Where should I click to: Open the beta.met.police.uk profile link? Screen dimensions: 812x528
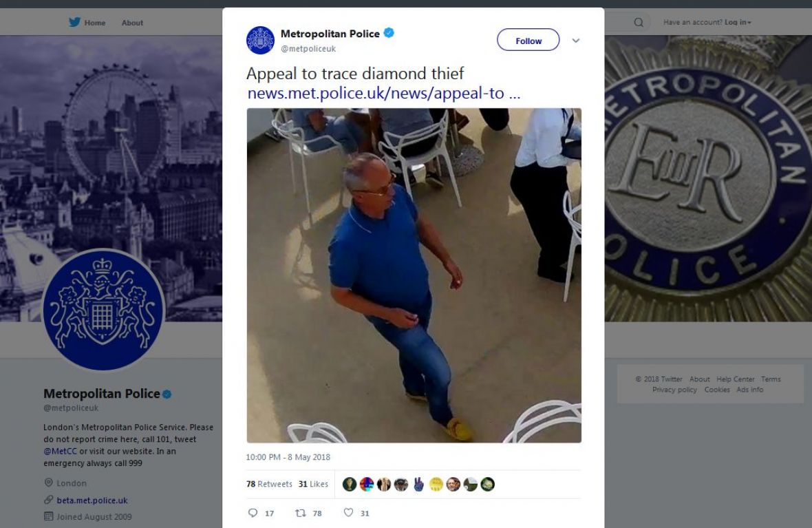[x=92, y=500]
